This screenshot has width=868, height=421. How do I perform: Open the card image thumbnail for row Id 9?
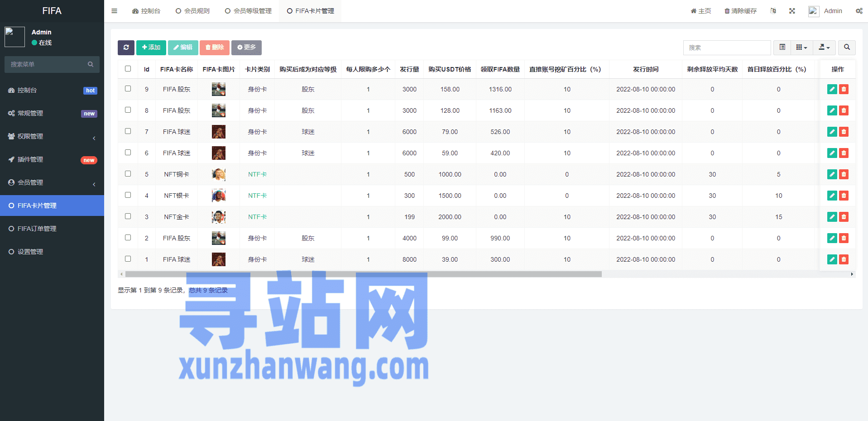coord(219,89)
